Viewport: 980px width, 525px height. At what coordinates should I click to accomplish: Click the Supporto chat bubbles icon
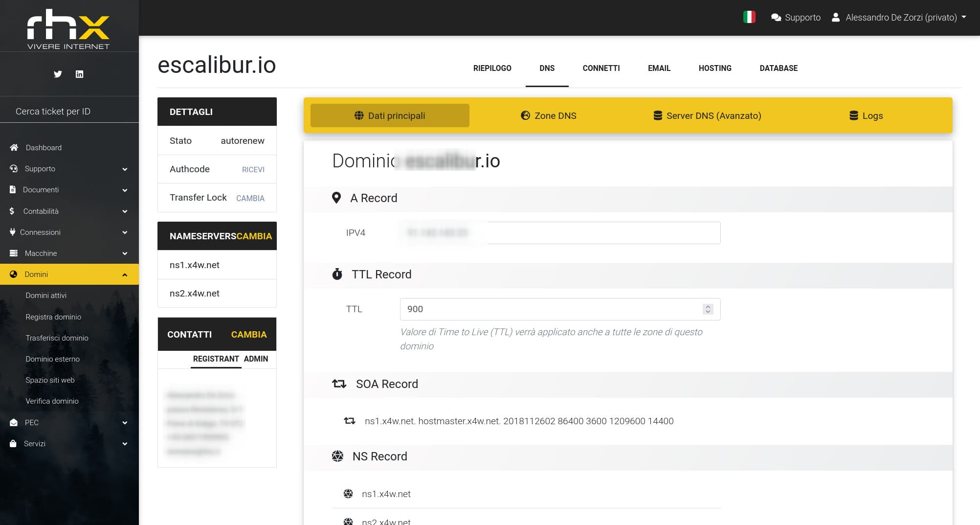[x=776, y=18]
